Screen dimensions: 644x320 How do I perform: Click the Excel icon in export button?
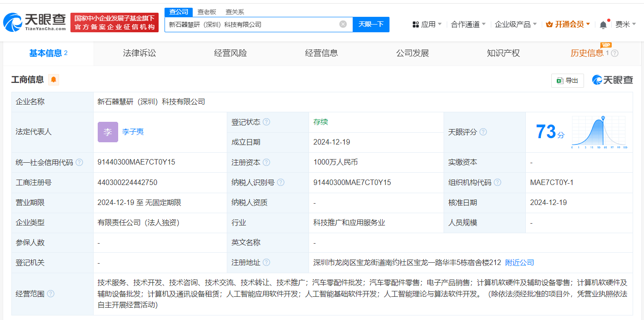coord(559,80)
